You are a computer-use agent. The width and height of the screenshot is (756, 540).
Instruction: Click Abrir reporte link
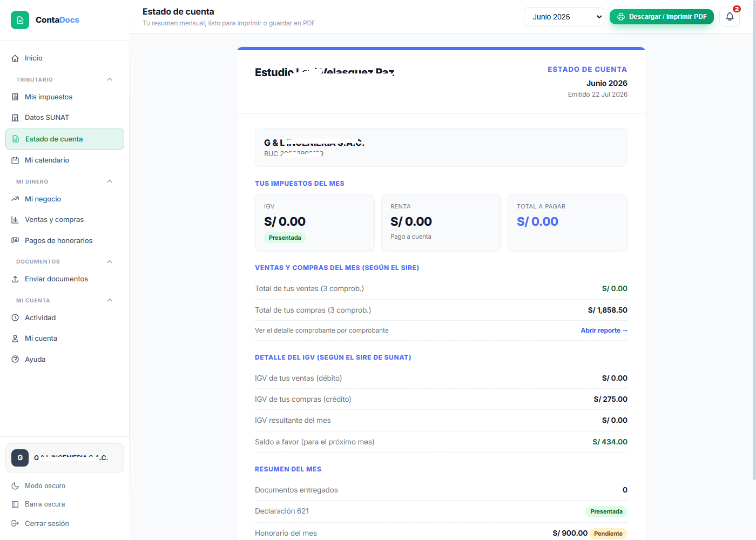pyautogui.click(x=604, y=330)
